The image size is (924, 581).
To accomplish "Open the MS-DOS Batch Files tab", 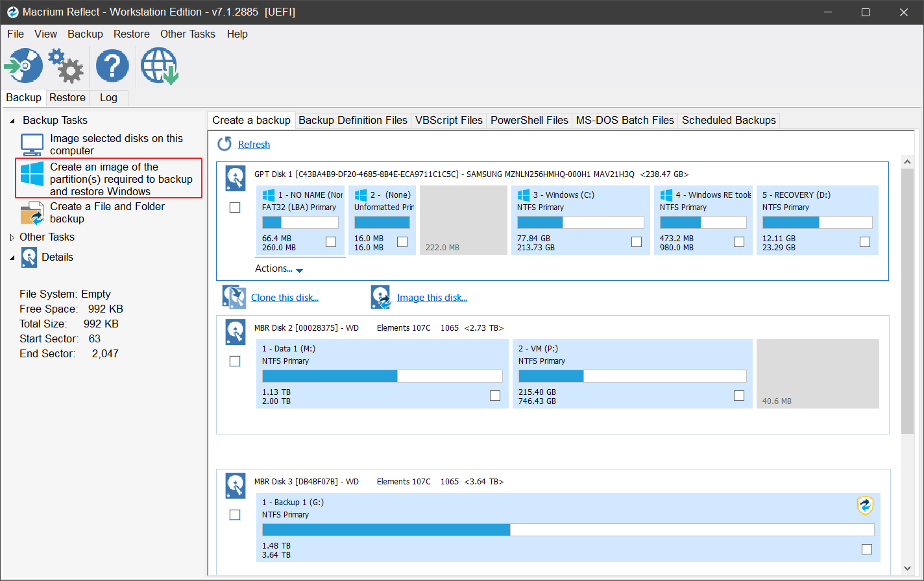I will [x=625, y=120].
